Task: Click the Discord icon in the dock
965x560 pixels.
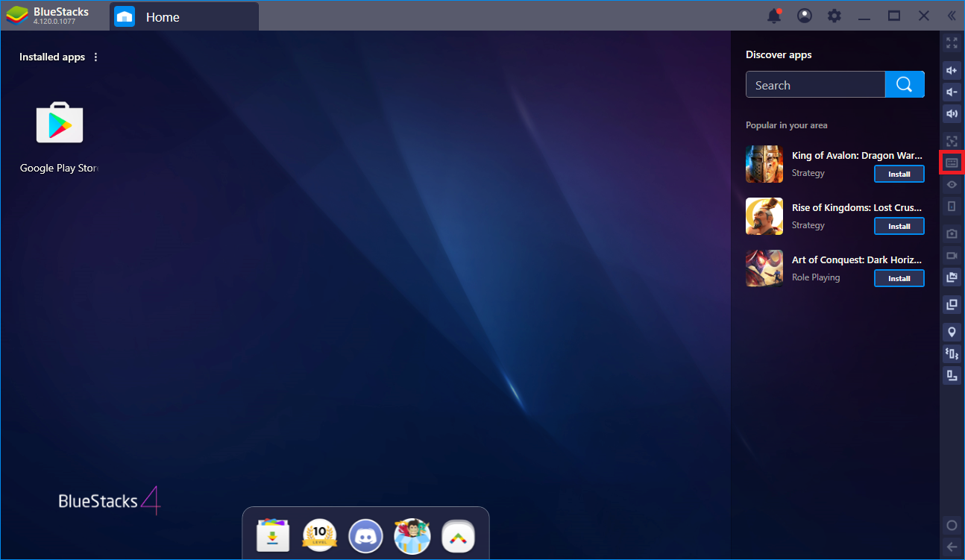Action: [x=365, y=535]
